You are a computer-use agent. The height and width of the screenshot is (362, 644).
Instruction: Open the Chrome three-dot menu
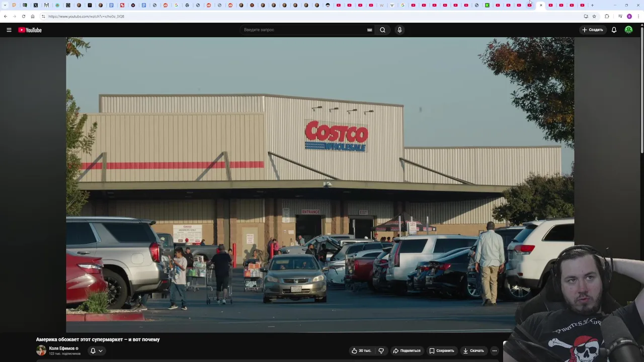pyautogui.click(x=638, y=16)
